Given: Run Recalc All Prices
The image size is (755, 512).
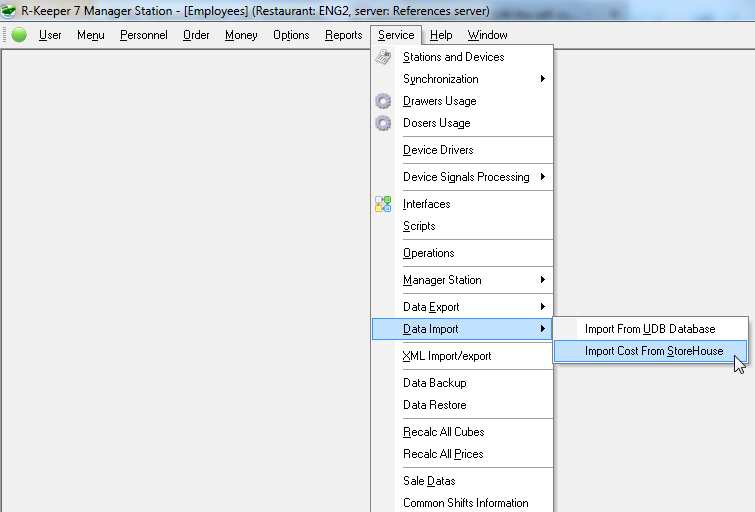Looking at the screenshot, I should (462, 455).
